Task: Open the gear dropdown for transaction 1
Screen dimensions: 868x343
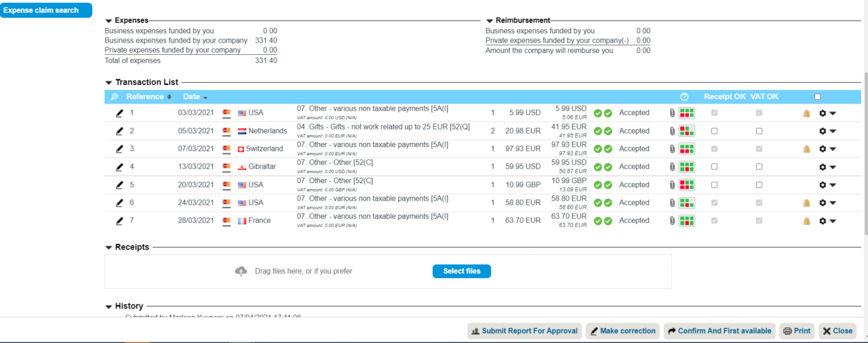Action: pos(827,113)
